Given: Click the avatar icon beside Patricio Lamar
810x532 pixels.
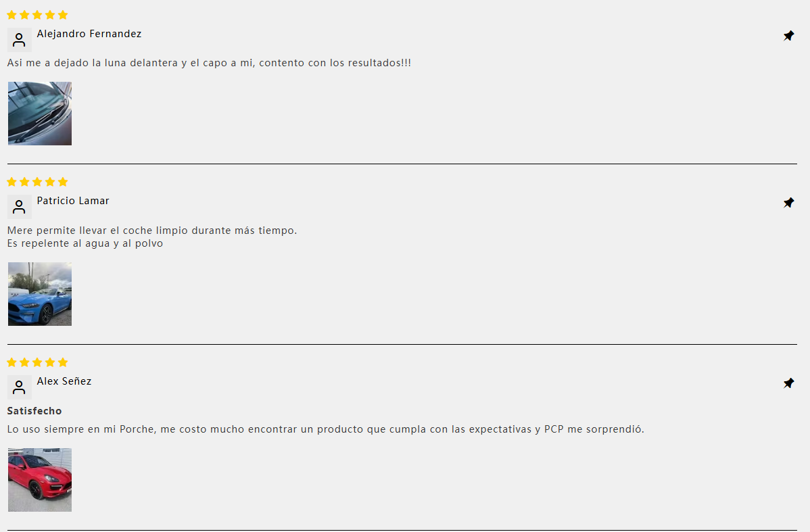Looking at the screenshot, I should coord(19,207).
